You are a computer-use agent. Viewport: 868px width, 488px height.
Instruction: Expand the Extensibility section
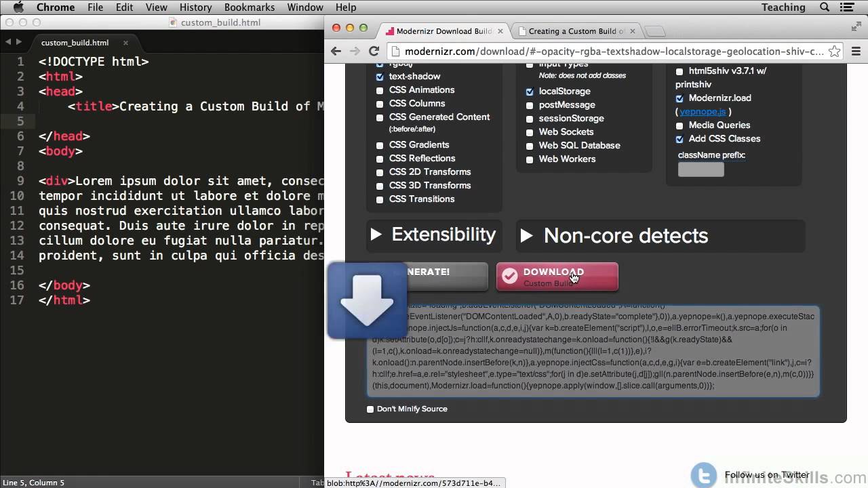click(x=434, y=235)
